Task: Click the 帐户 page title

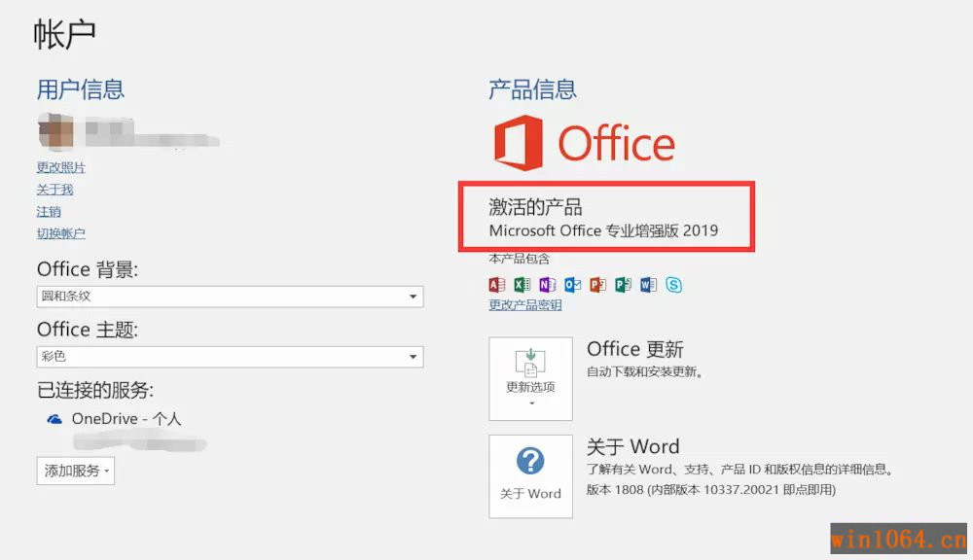Action: [x=64, y=33]
